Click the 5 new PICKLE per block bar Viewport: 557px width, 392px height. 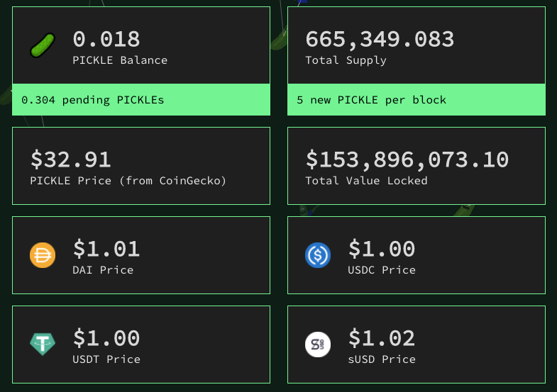point(417,100)
